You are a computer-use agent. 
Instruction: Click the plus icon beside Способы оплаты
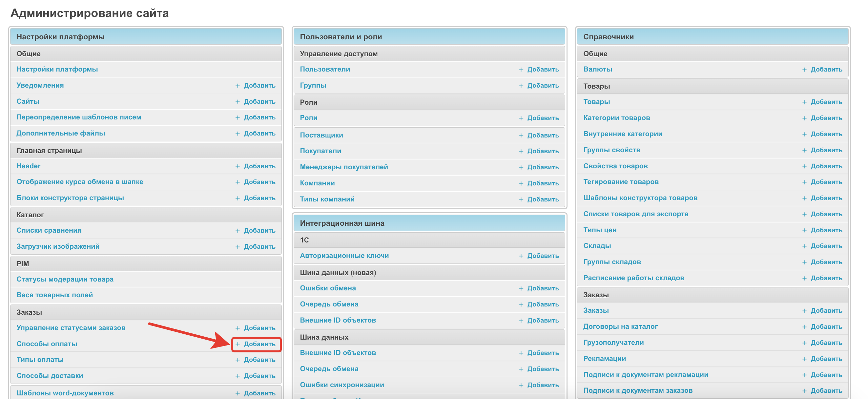tap(238, 344)
